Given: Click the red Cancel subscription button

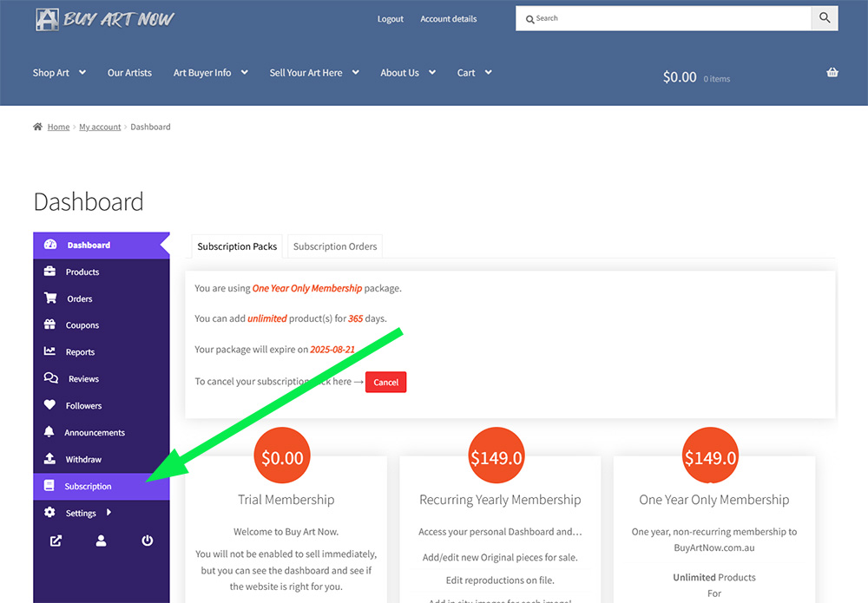Looking at the screenshot, I should 386,383.
